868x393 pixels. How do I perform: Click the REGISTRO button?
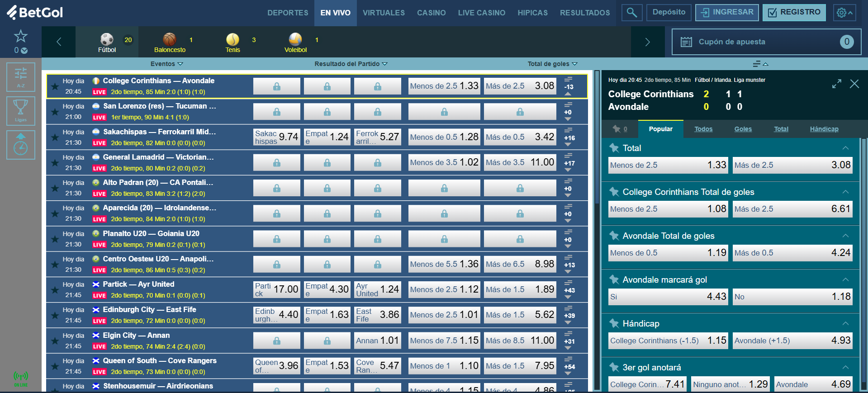794,12
